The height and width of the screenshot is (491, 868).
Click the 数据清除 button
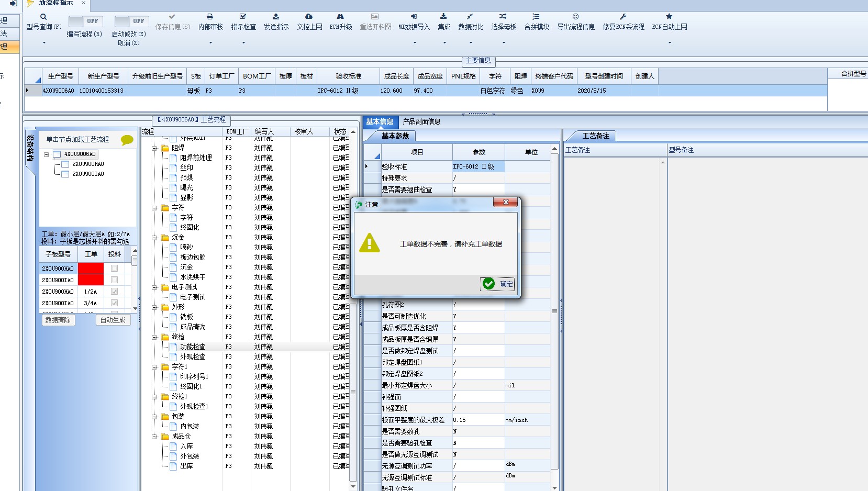click(x=58, y=320)
